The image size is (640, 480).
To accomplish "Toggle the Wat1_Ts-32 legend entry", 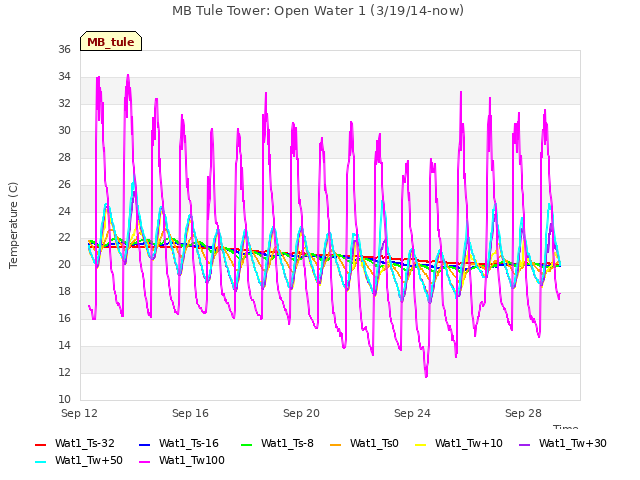I will 75,443.
